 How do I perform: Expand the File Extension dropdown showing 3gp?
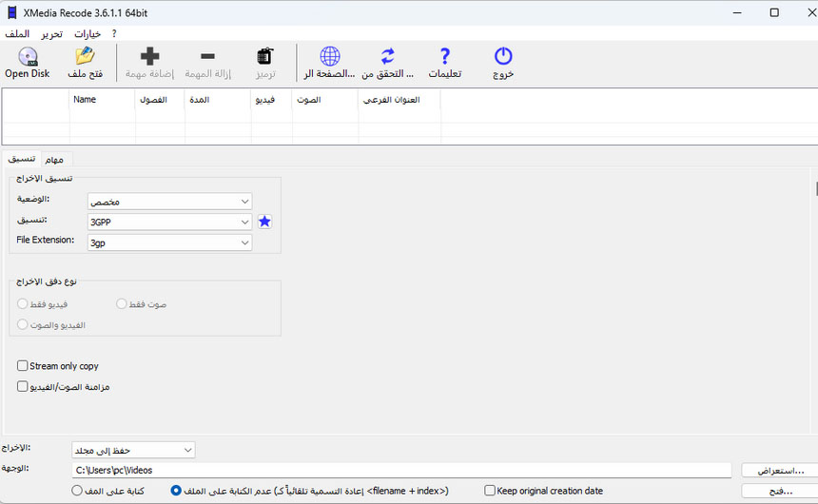click(x=169, y=242)
